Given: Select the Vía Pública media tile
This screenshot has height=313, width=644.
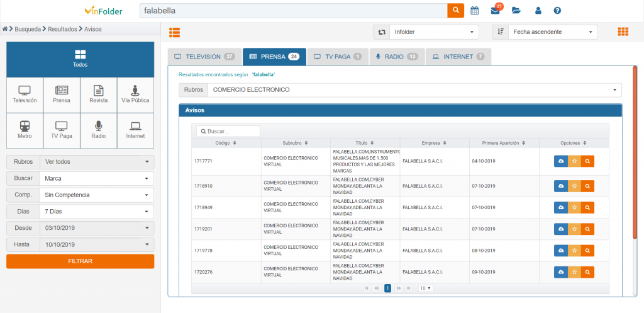Looking at the screenshot, I should click(136, 95).
